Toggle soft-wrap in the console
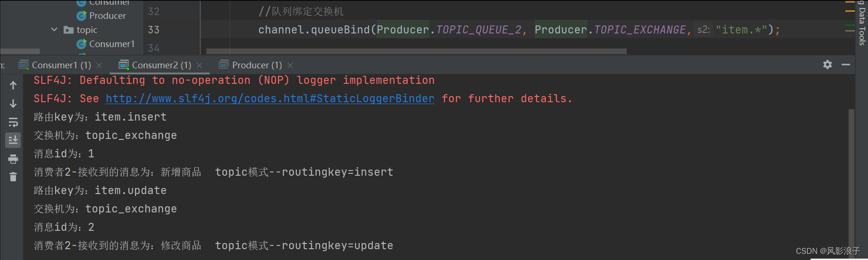The width and height of the screenshot is (868, 260). 13,122
